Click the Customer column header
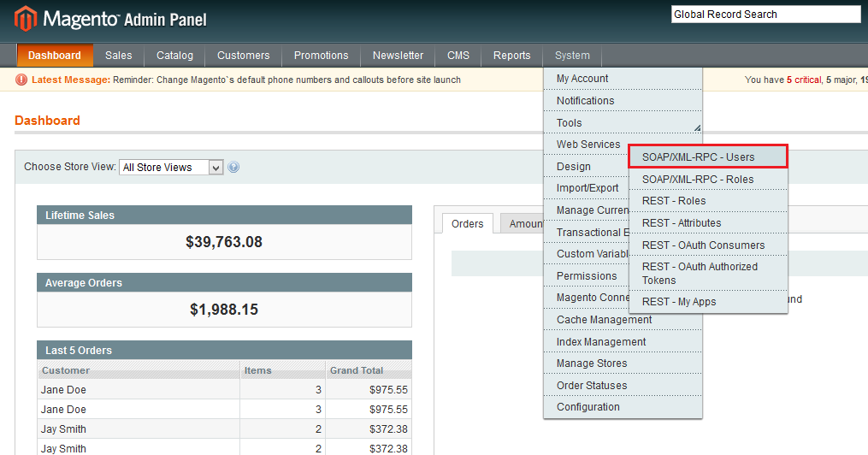 [x=139, y=370]
